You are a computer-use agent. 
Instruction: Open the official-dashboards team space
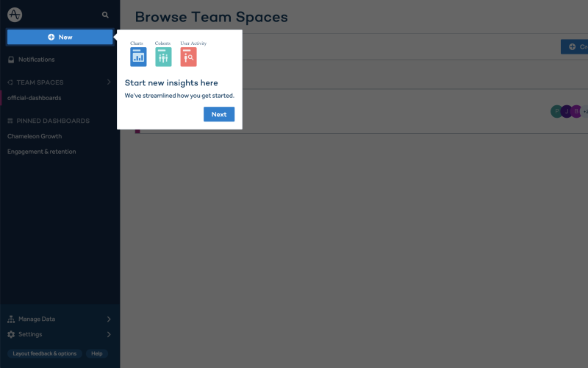tap(34, 98)
